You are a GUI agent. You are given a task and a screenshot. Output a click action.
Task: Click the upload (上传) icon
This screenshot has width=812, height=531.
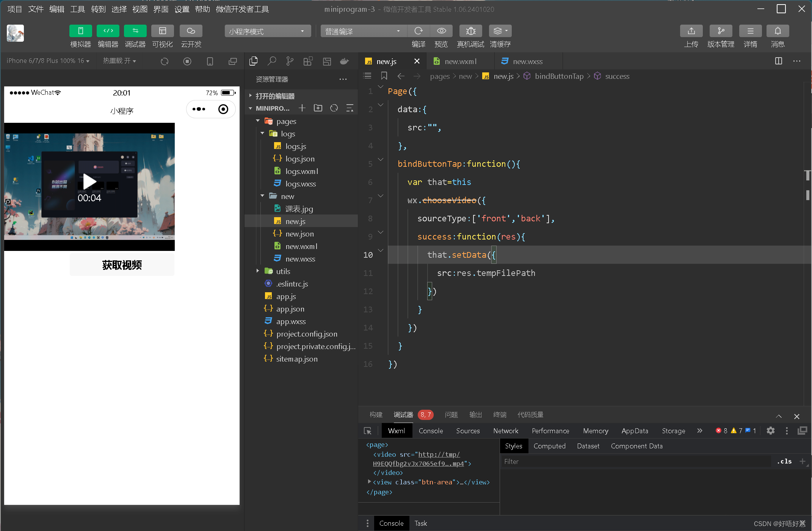[691, 31]
